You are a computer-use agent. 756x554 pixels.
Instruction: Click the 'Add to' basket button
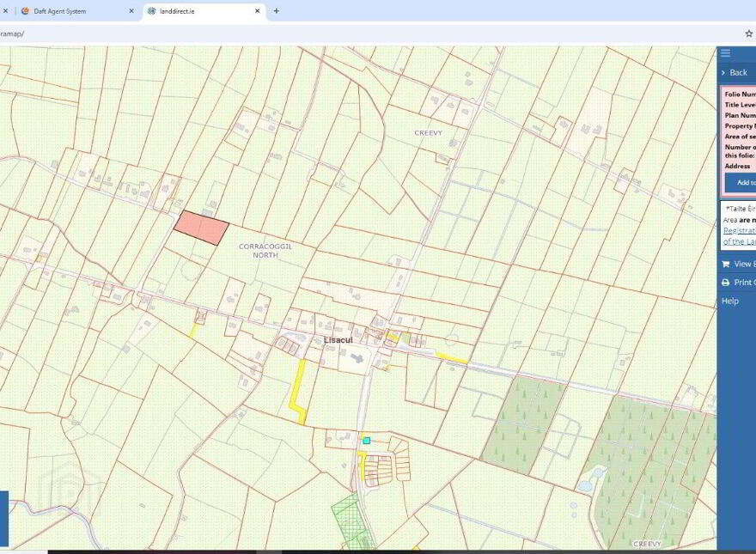(741, 183)
